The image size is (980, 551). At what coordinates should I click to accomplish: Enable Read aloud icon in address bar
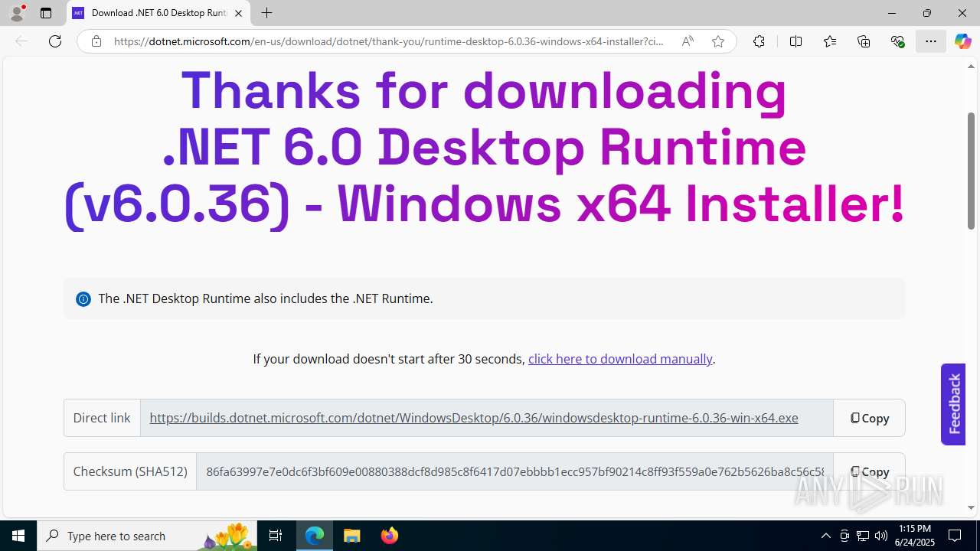(688, 41)
